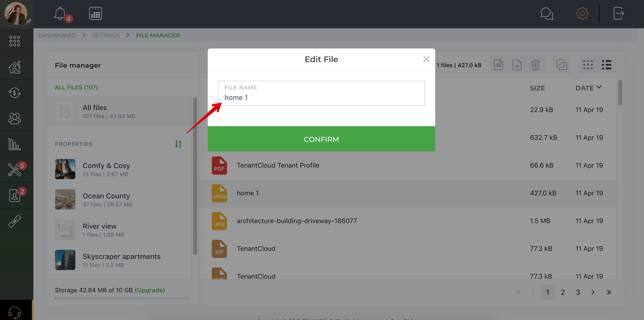Viewport: 644px width, 320px height.
Task: Open the link chain icon in sidebar
Action: pos(15,221)
